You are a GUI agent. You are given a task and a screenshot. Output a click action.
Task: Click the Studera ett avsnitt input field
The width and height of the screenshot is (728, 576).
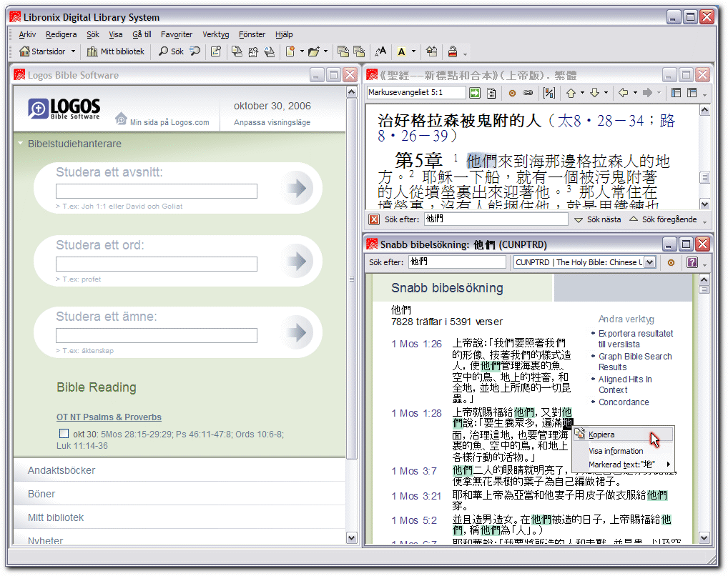(157, 192)
